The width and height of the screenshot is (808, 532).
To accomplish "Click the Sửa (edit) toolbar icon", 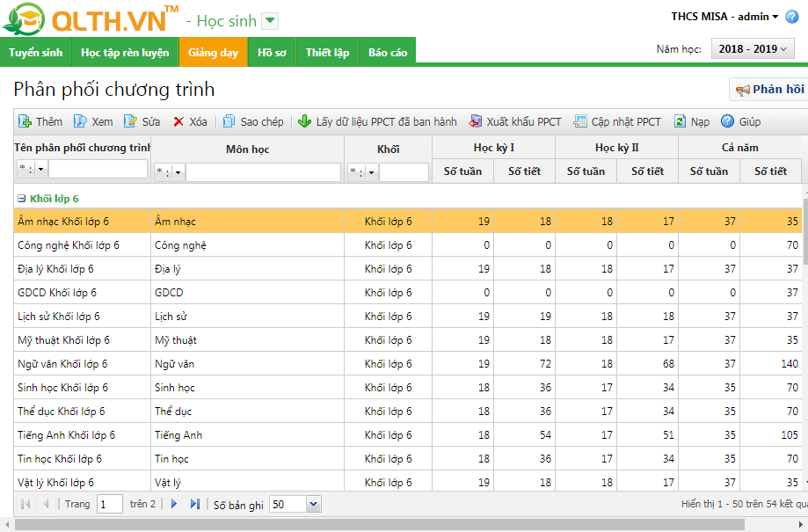I will (x=131, y=121).
